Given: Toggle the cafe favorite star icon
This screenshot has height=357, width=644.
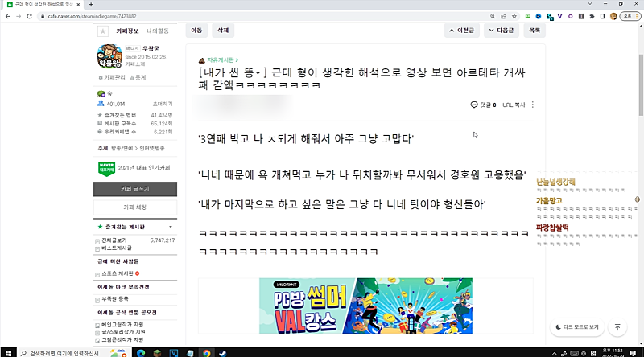Looking at the screenshot, I should 103,31.
